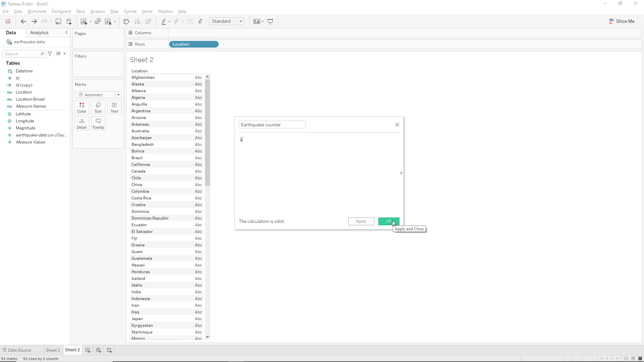
Task: Click OK in the calculation dialog
Action: click(x=389, y=221)
